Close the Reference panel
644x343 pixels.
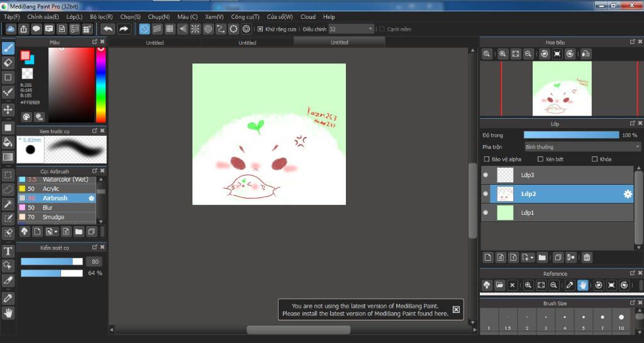[640, 273]
